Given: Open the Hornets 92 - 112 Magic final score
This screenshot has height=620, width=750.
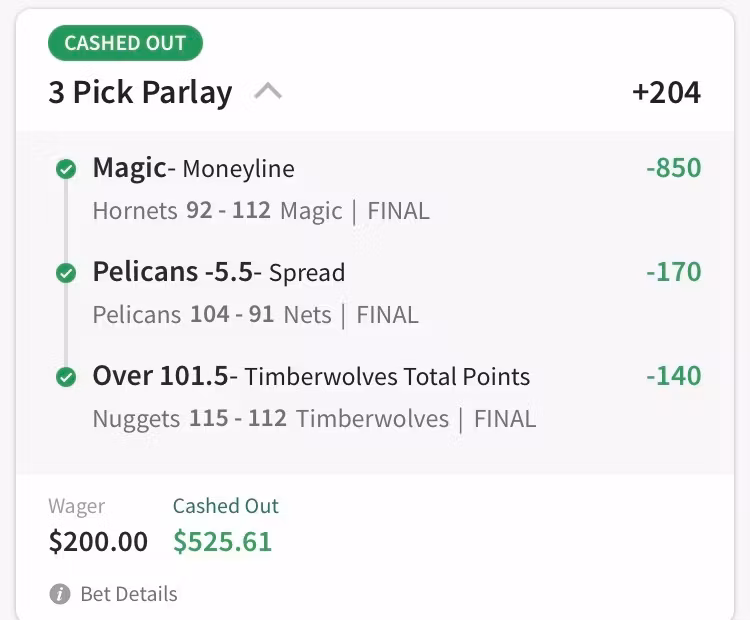Looking at the screenshot, I should click(x=261, y=211).
